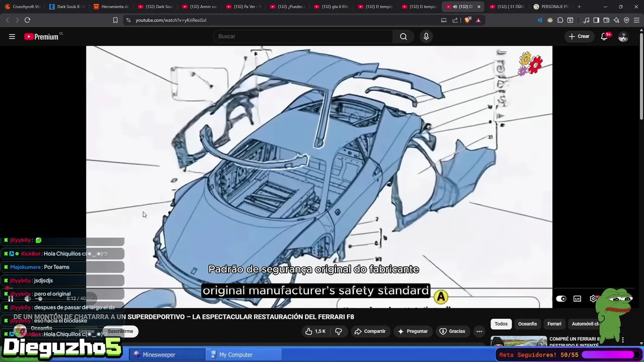Like the video thumbs-up 1,5 K
Viewport: 644px width, 362px height.
click(315, 331)
